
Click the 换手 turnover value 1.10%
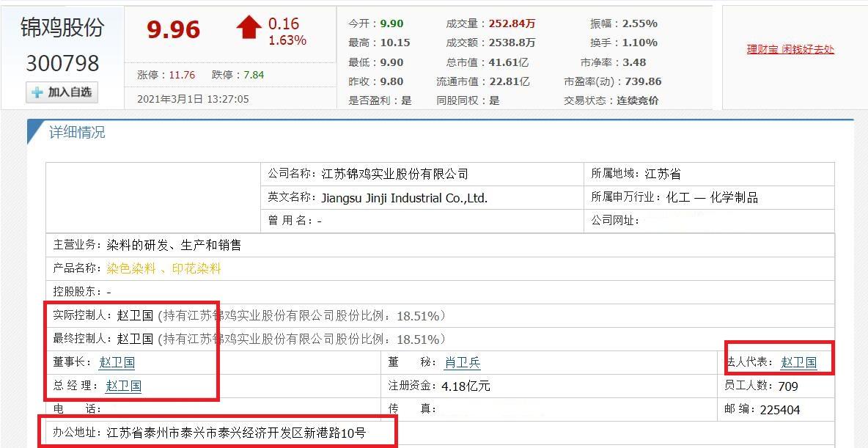(x=640, y=43)
